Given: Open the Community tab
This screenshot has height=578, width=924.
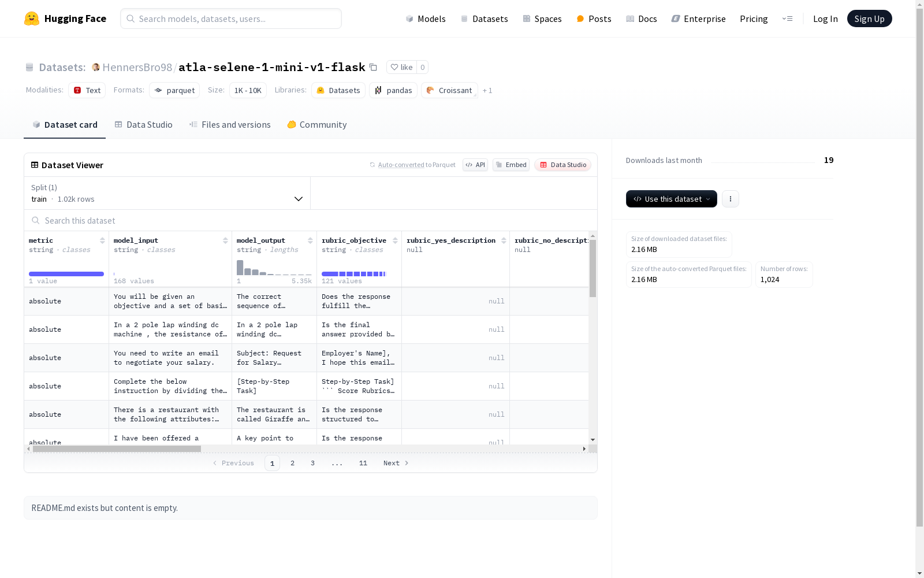Looking at the screenshot, I should point(317,124).
